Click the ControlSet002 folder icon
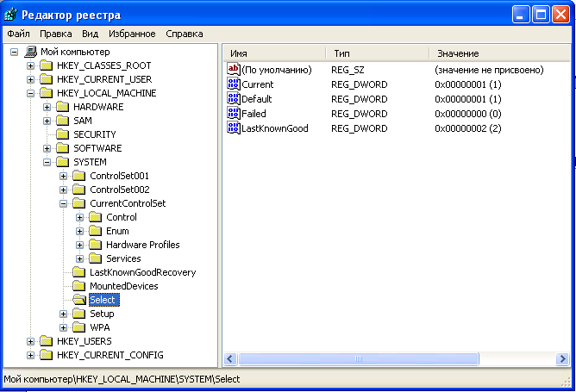 click(79, 190)
